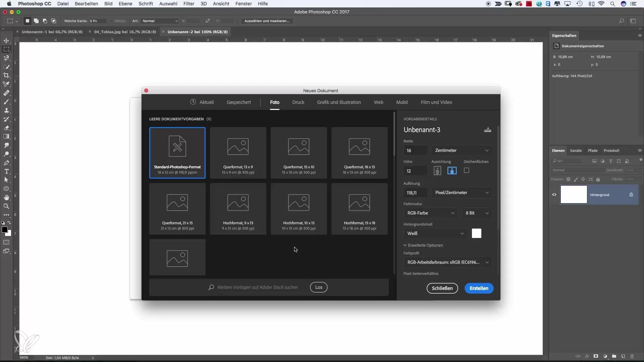The height and width of the screenshot is (362, 644).
Task: Select the Clone Stamp tool
Action: [6, 110]
